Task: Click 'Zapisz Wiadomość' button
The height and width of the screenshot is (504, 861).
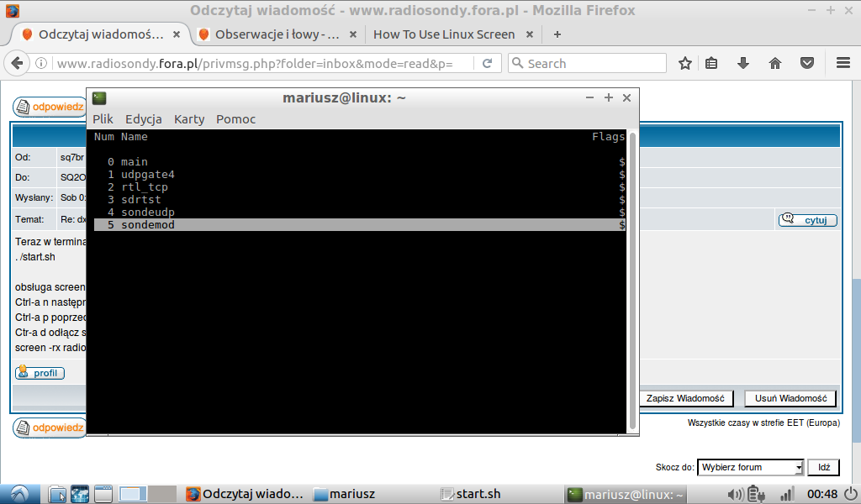Action: [685, 398]
